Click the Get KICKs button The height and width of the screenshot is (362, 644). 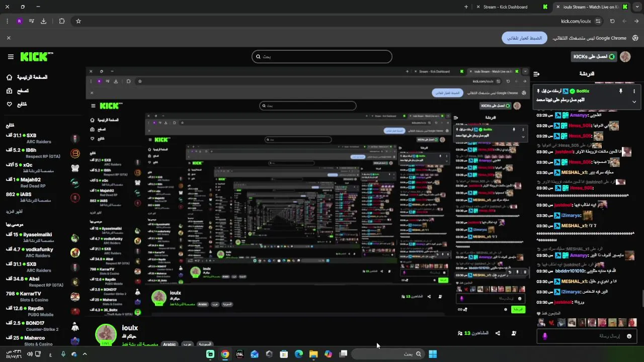[594, 57]
